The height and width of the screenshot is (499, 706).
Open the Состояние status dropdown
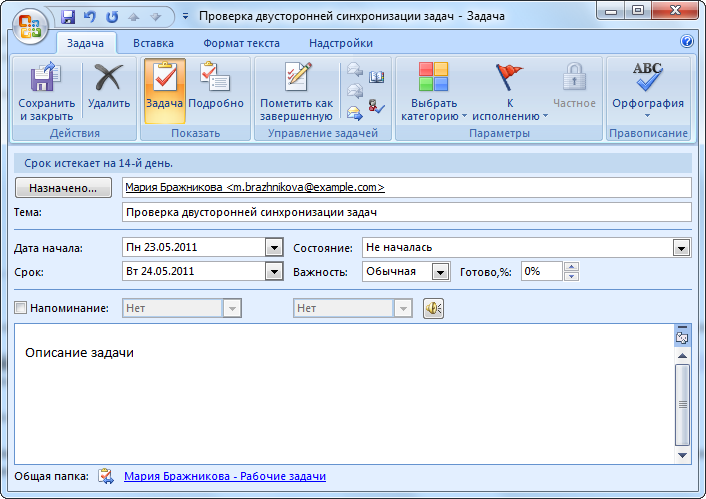pos(683,247)
